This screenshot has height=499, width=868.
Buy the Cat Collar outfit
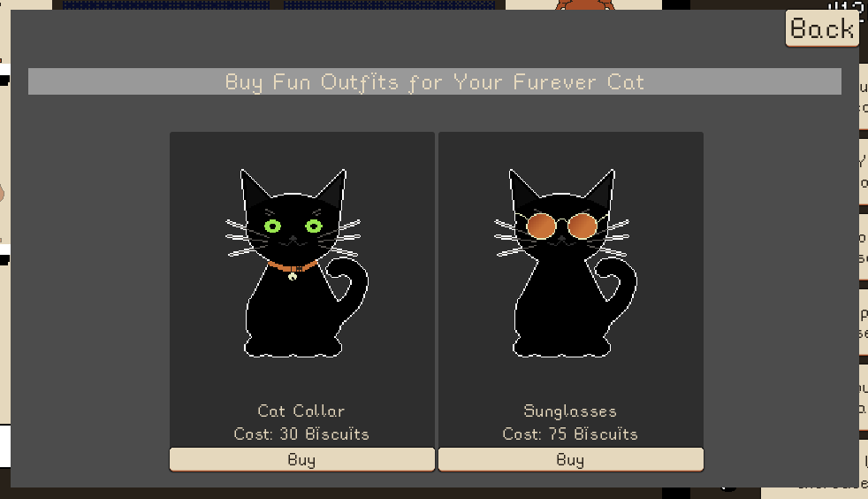point(301,460)
